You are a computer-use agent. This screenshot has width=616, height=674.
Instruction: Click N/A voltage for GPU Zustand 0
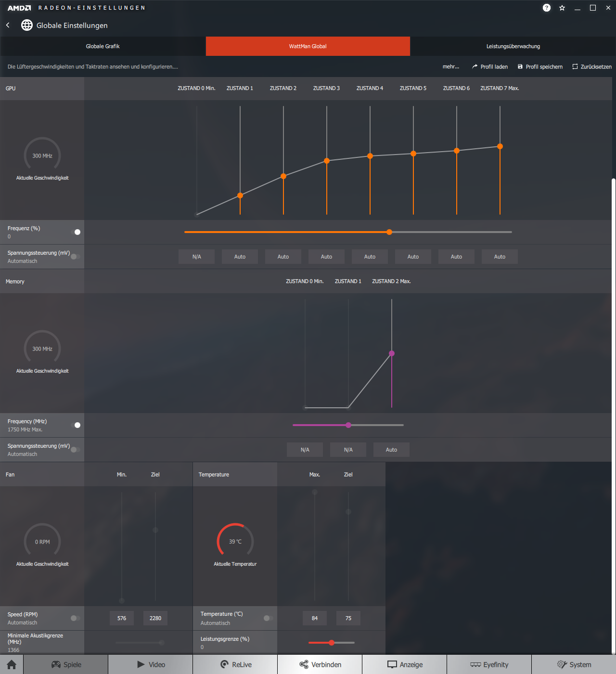(x=196, y=257)
